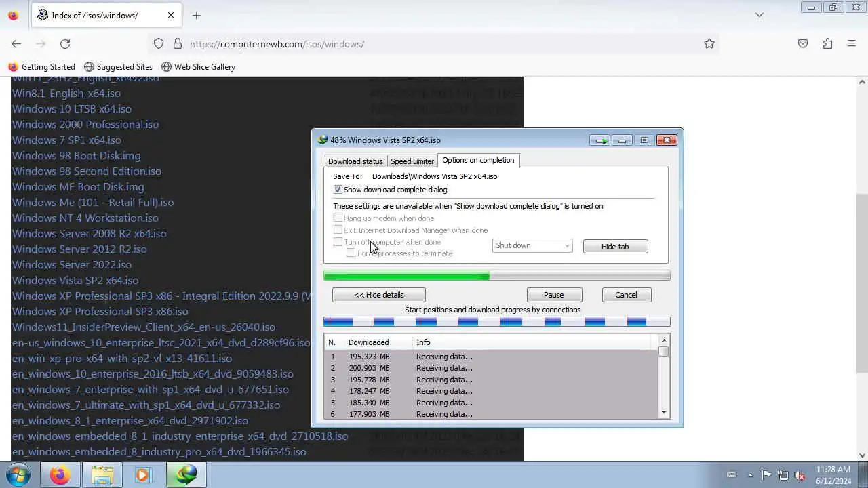Open Windows Explorer folder taskbar icon
This screenshot has width=868, height=488.
pyautogui.click(x=102, y=475)
